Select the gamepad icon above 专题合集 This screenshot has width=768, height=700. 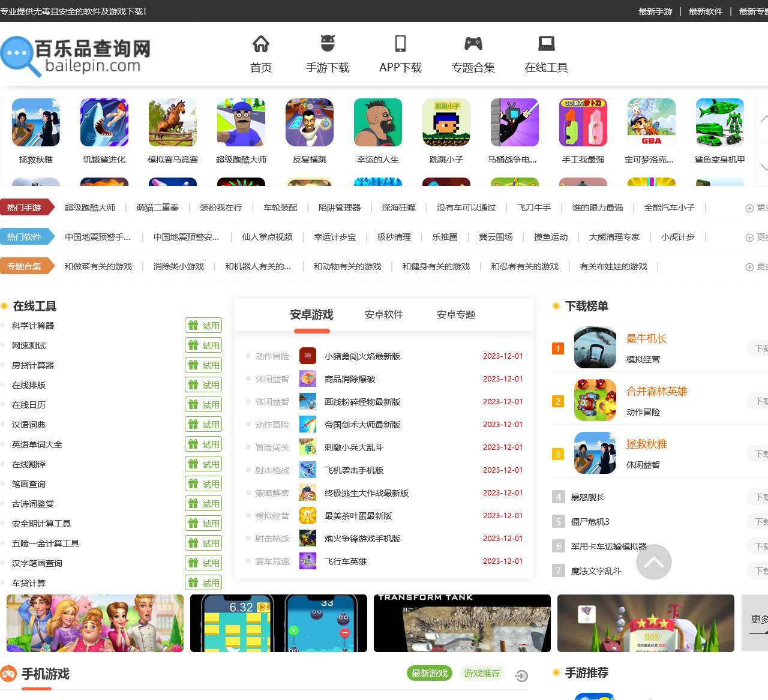coord(473,43)
